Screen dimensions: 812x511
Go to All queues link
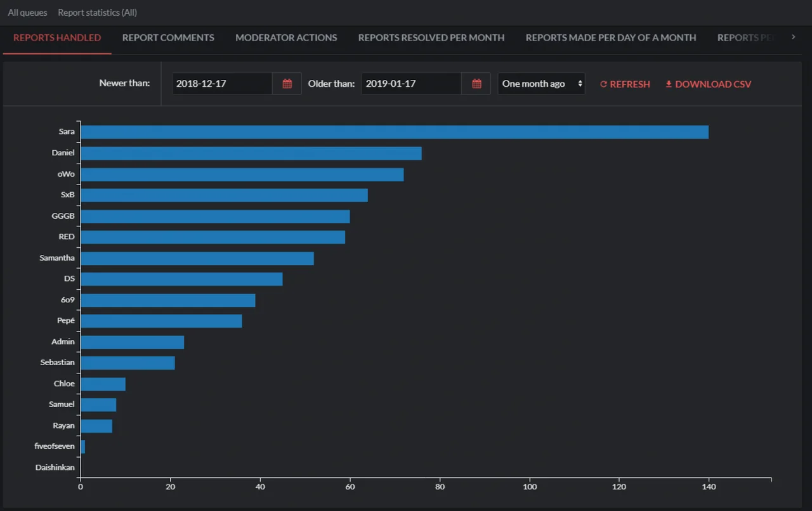coord(27,13)
